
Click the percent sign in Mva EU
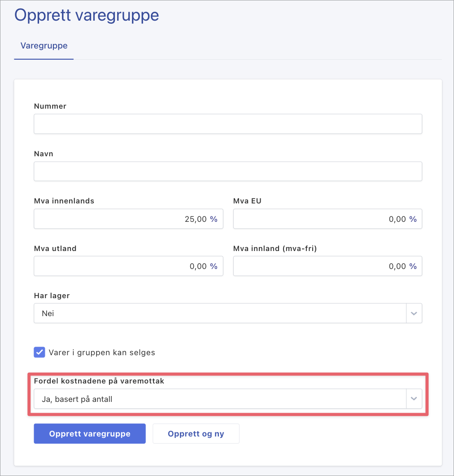[x=413, y=219]
